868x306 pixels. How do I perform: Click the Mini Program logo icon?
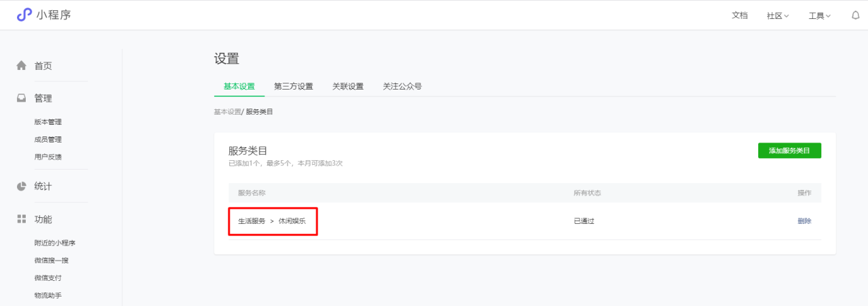24,15
